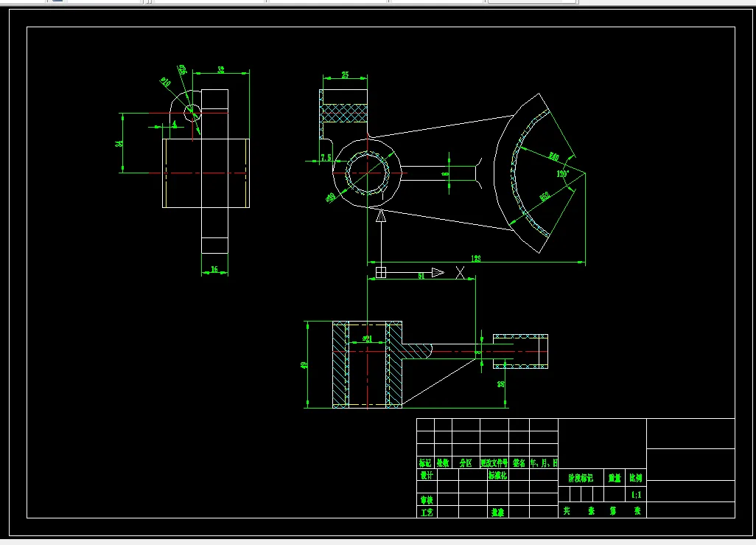Click the "分区" header cell
Screen dimensions: 756x545
(466, 463)
